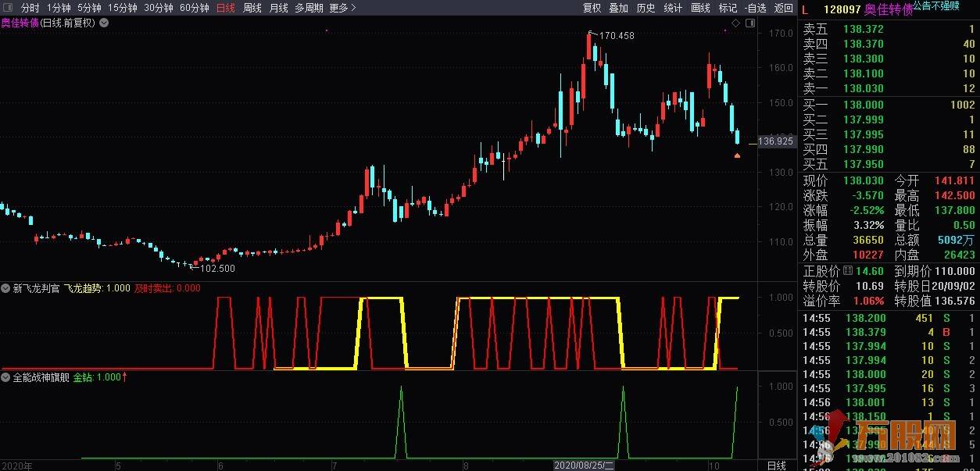Screen dimensions: 980x471
Task: Select the 买四 bid row at 137.990
Action: point(889,149)
